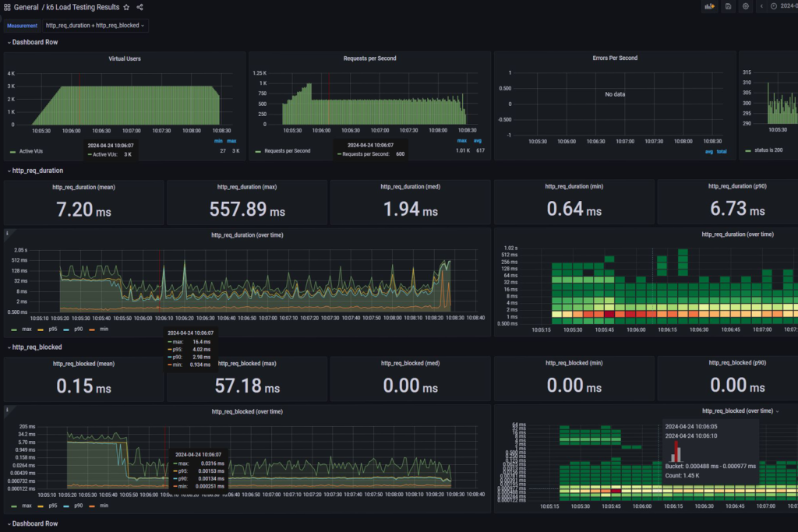This screenshot has width=798, height=532.
Task: Collapse the http_req_duration row
Action: pos(36,170)
